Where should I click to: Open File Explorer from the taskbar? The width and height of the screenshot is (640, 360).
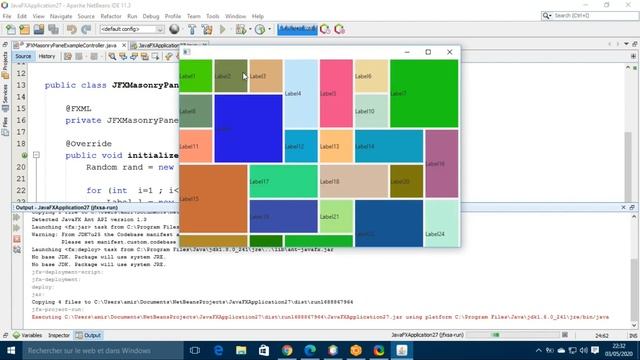[x=241, y=351]
